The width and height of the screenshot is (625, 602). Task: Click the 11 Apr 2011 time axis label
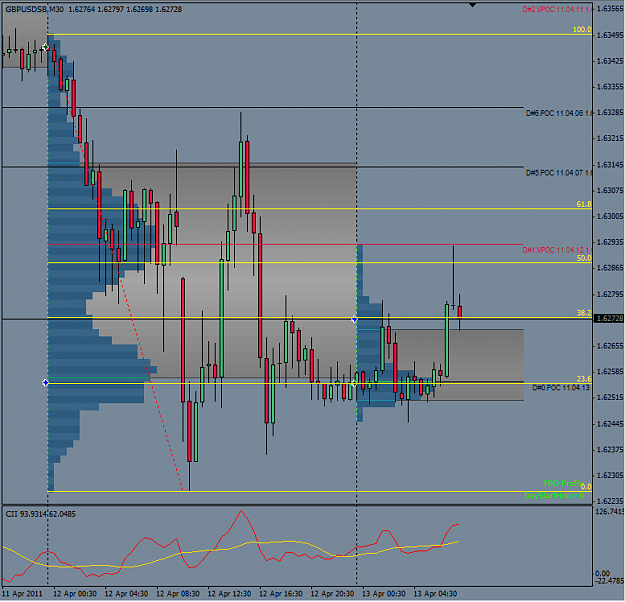22,594
